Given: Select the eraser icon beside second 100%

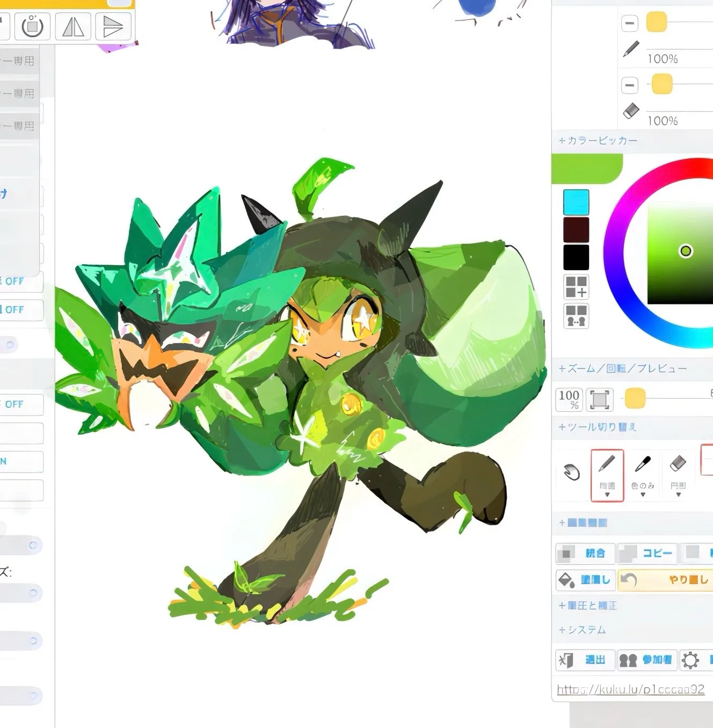Looking at the screenshot, I should pos(631,111).
